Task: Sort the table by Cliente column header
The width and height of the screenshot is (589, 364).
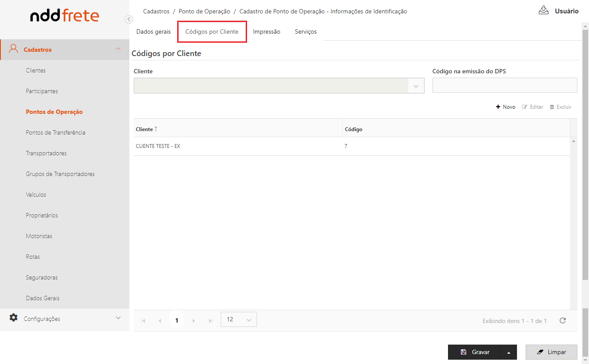Action: pos(144,129)
